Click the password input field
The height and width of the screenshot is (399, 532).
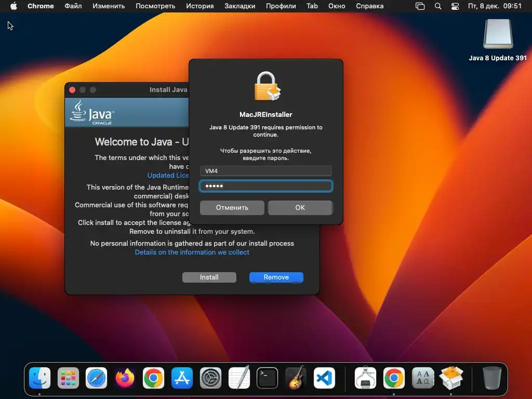pos(265,186)
